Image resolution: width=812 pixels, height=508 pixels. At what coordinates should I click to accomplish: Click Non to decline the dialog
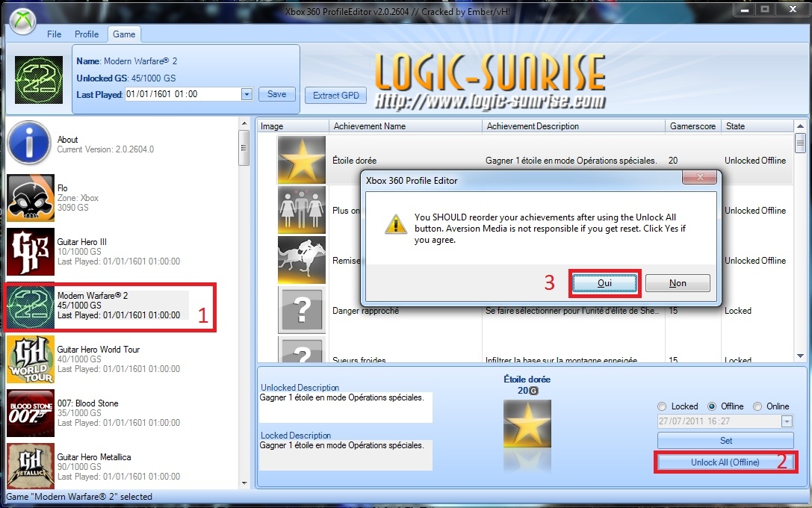click(x=678, y=283)
